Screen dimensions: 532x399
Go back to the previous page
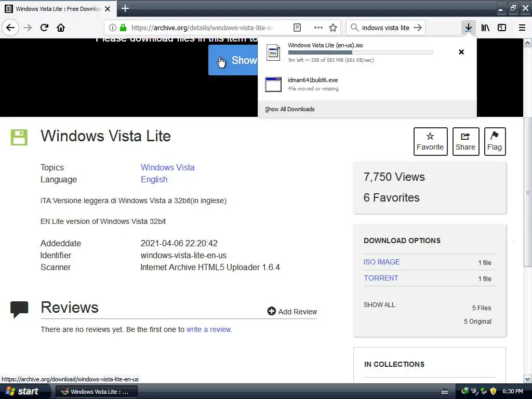[x=10, y=28]
